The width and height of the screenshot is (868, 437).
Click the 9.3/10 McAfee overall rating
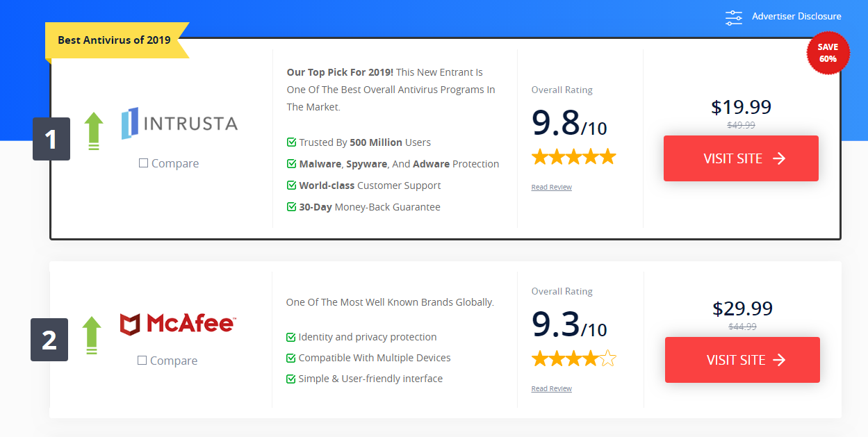click(x=569, y=324)
